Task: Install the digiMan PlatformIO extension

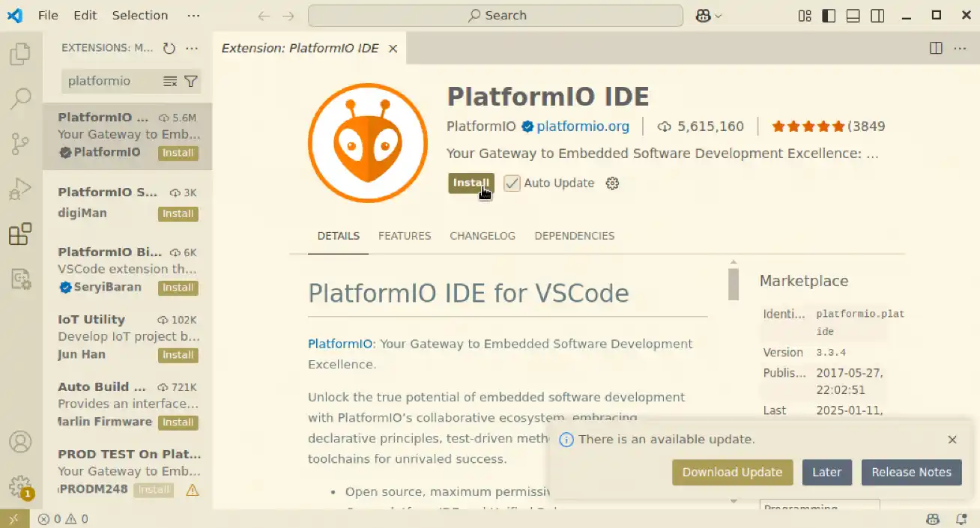Action: coord(178,213)
